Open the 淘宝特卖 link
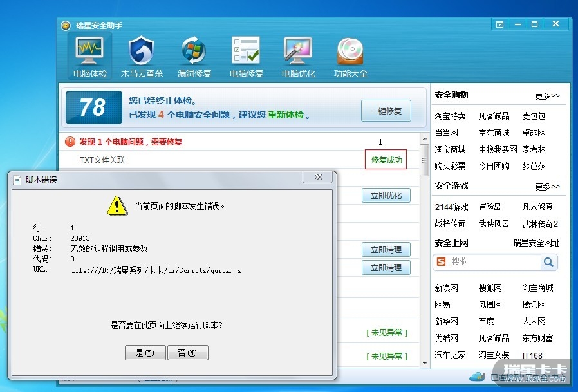The image size is (578, 392). pyautogui.click(x=450, y=116)
